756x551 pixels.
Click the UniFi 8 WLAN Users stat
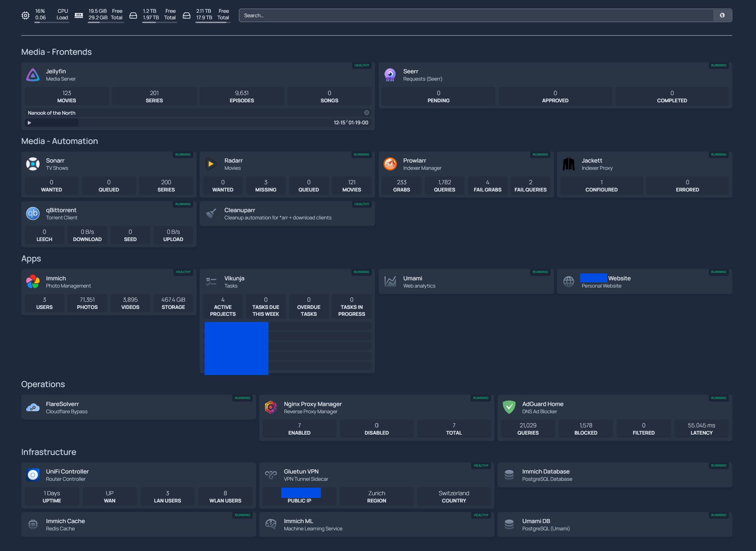pyautogui.click(x=225, y=497)
